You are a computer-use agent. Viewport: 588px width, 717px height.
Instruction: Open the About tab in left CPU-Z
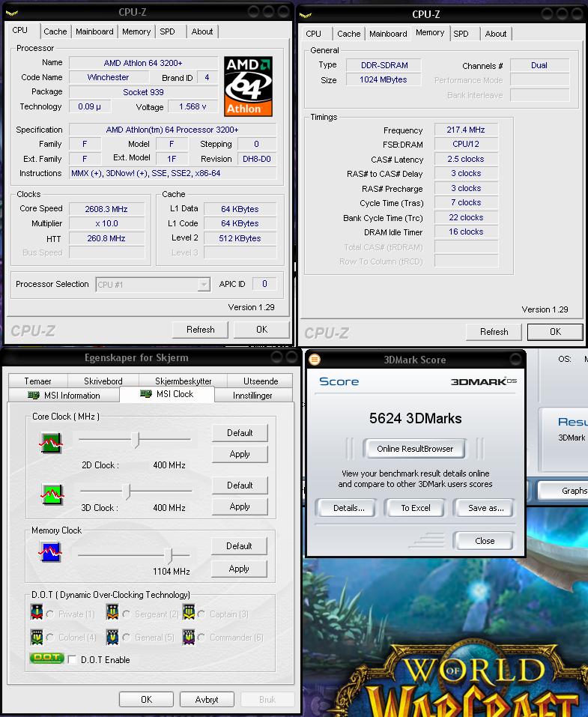pos(202,31)
